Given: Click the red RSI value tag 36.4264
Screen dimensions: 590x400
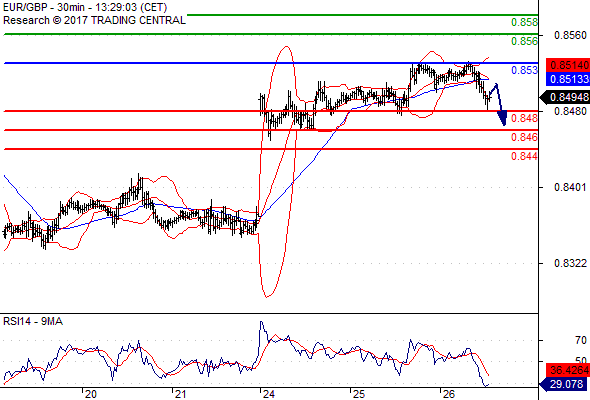Looking at the screenshot, I should click(568, 370).
